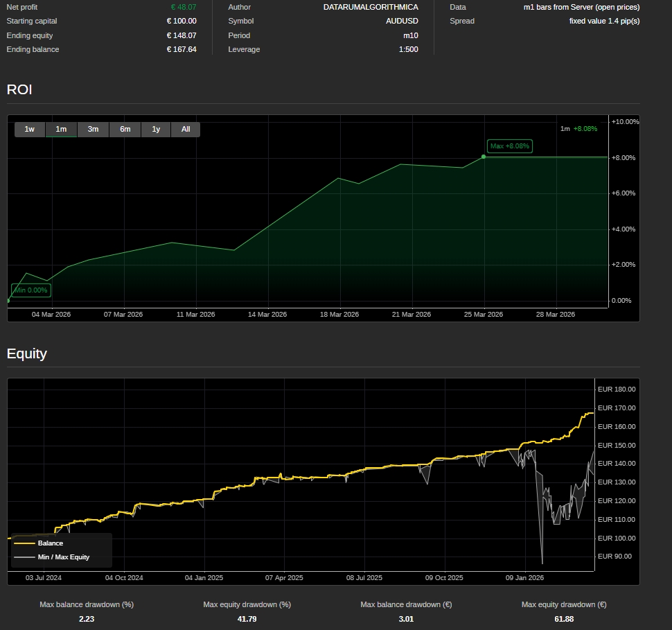Toggle Min / Max Equity legend entry
672x630 pixels.
click(x=63, y=557)
